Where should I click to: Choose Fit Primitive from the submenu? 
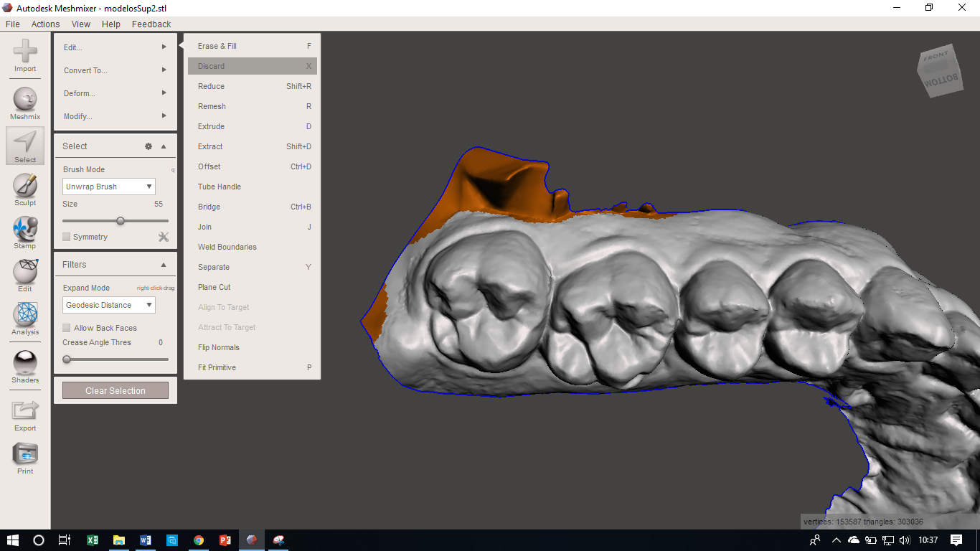click(253, 367)
